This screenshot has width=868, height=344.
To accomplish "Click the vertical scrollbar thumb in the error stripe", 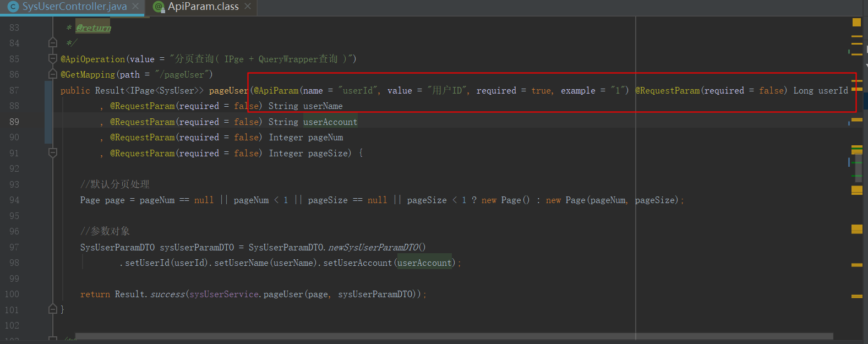I will pyautogui.click(x=858, y=168).
